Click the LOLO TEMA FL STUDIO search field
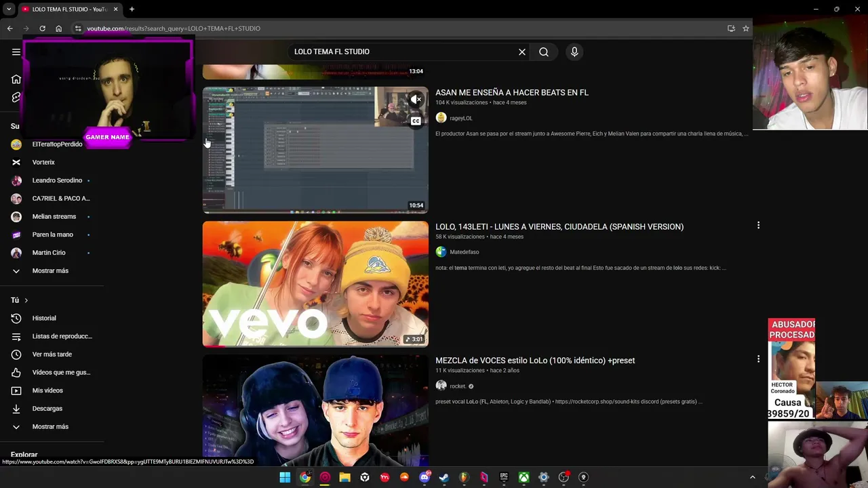 click(403, 52)
